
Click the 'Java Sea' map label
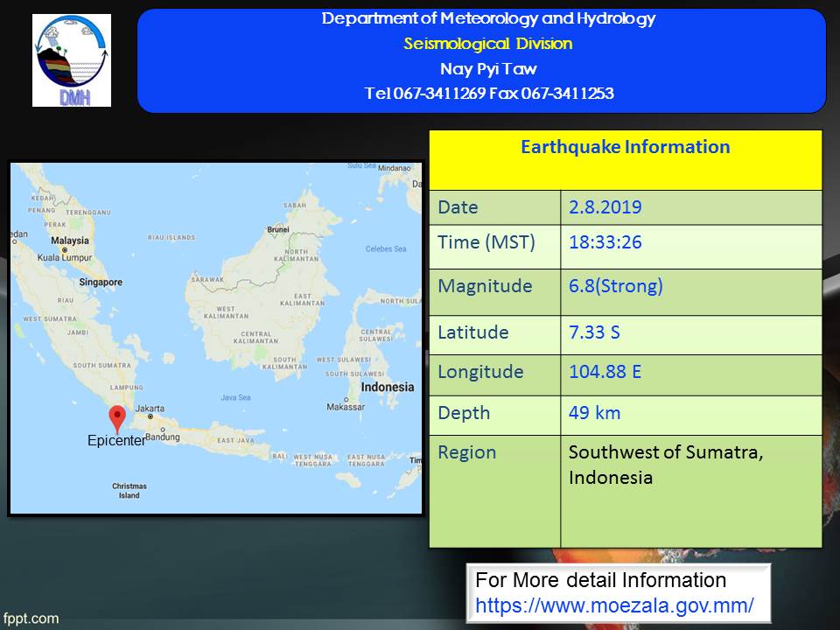coord(235,397)
